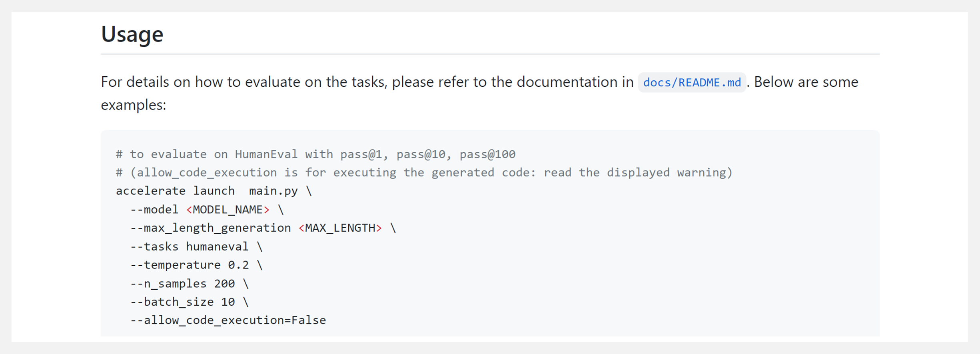Click the --tasks humaneval line

[196, 247]
